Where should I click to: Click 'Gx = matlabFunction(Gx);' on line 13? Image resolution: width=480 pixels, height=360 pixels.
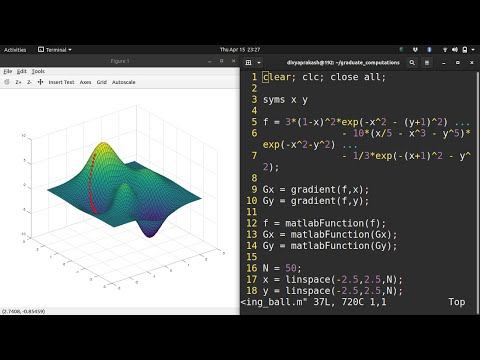coord(330,234)
